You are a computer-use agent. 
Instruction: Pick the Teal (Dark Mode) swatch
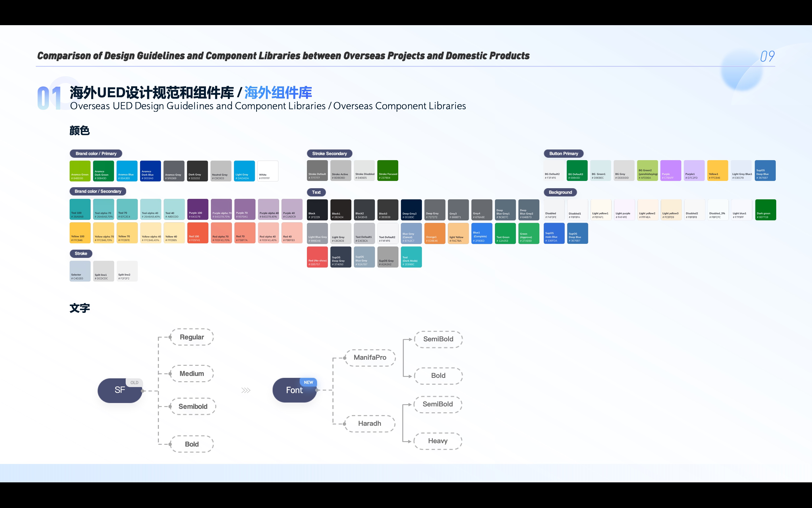(411, 257)
